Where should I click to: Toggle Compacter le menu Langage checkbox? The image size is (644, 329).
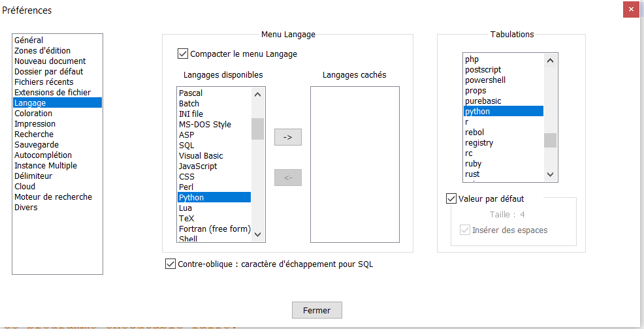183,54
